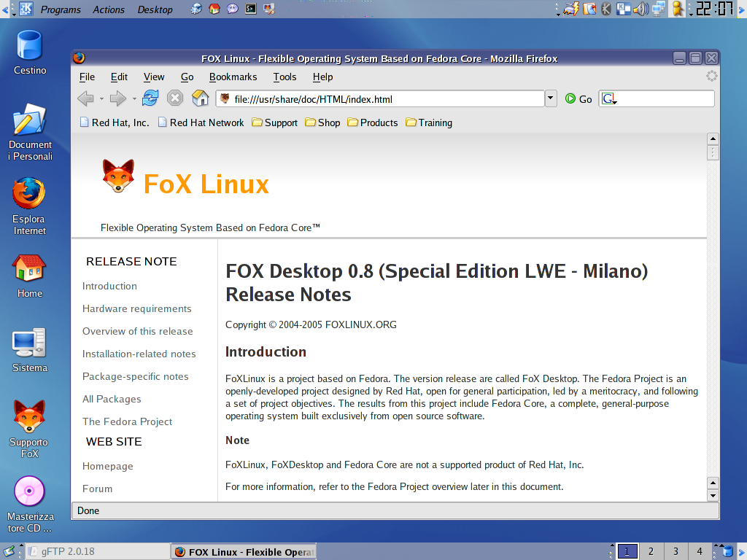Open the Support bookmarks folder
Image resolution: width=747 pixels, height=560 pixels.
(x=274, y=122)
